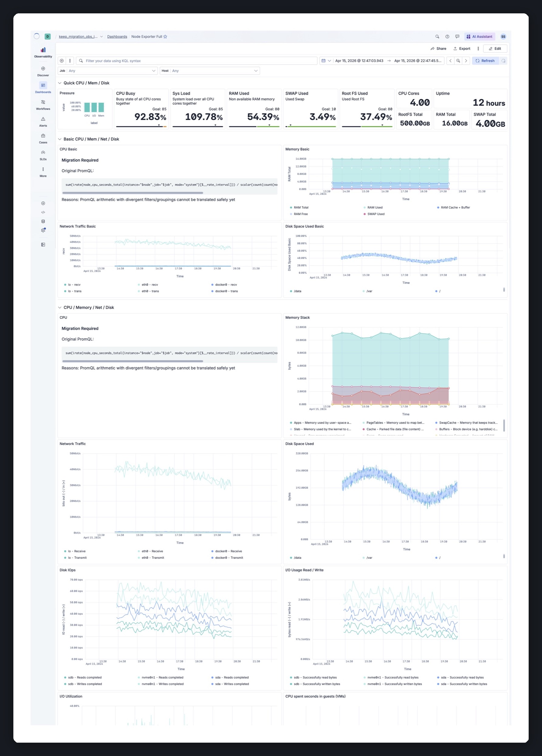Open the SS user avatar menu

pos(503,37)
